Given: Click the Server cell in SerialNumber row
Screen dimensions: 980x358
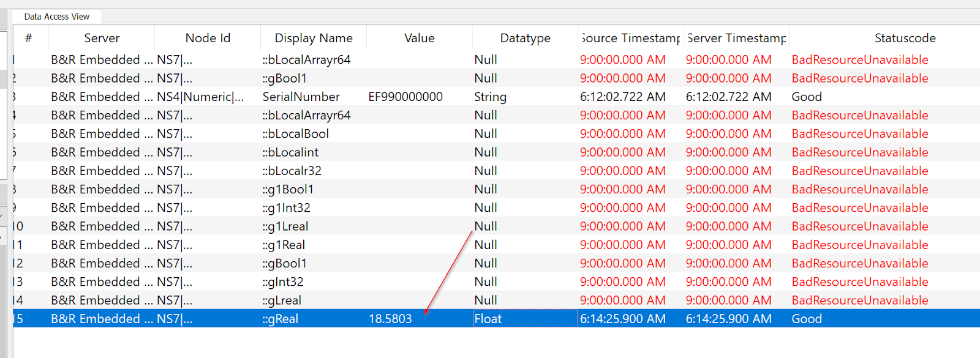Looking at the screenshot, I should pos(102,97).
